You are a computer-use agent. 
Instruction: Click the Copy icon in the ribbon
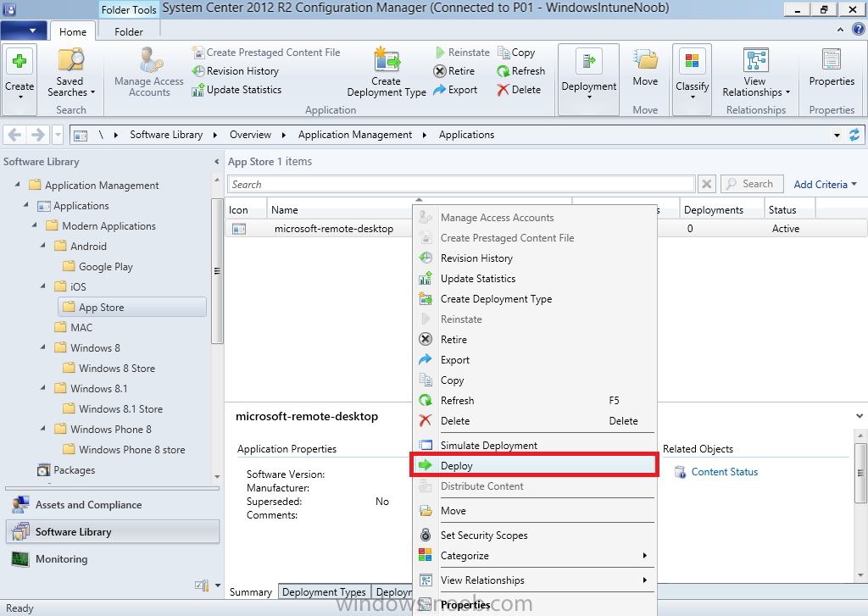[x=504, y=52]
